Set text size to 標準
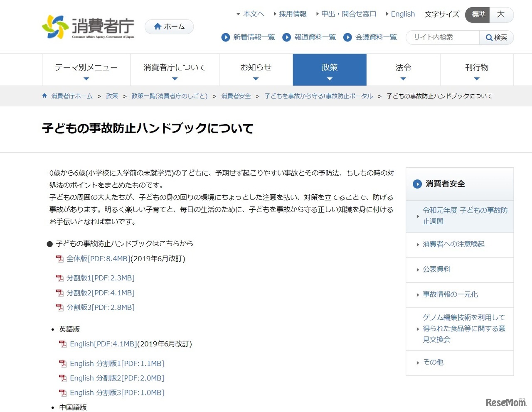Image resolution: width=532 pixels, height=412 pixels. coord(478,15)
